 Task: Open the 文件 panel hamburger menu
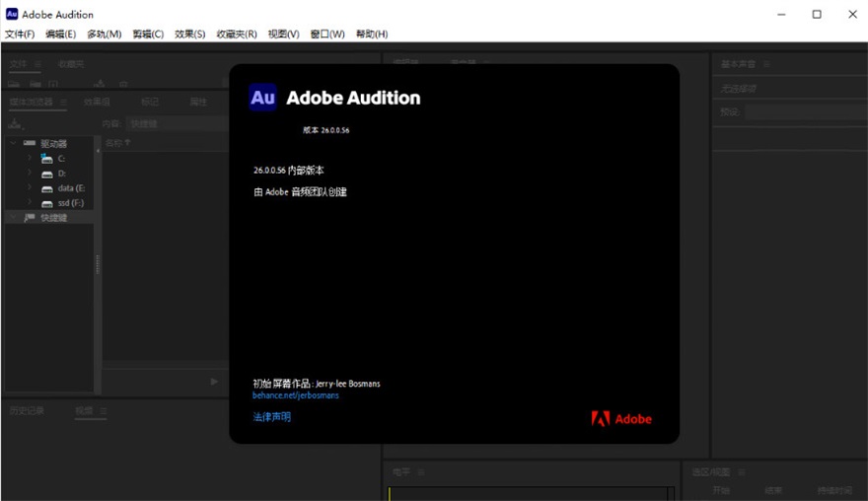tap(37, 64)
